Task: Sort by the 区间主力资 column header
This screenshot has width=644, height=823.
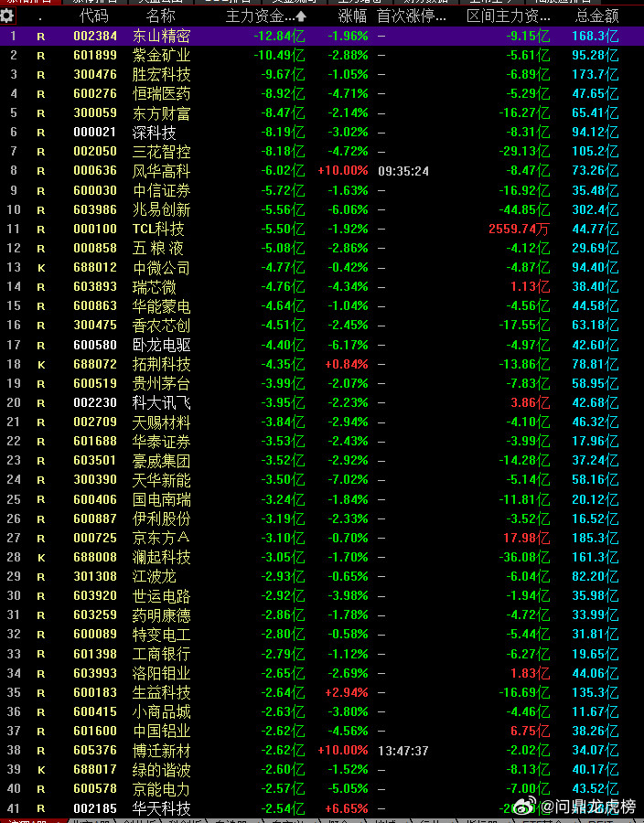Action: tap(509, 16)
